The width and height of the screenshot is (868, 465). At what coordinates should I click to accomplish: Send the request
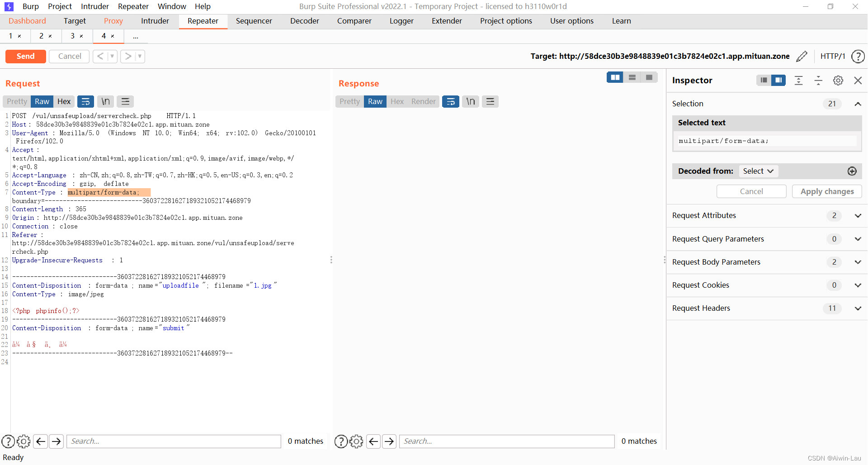26,56
